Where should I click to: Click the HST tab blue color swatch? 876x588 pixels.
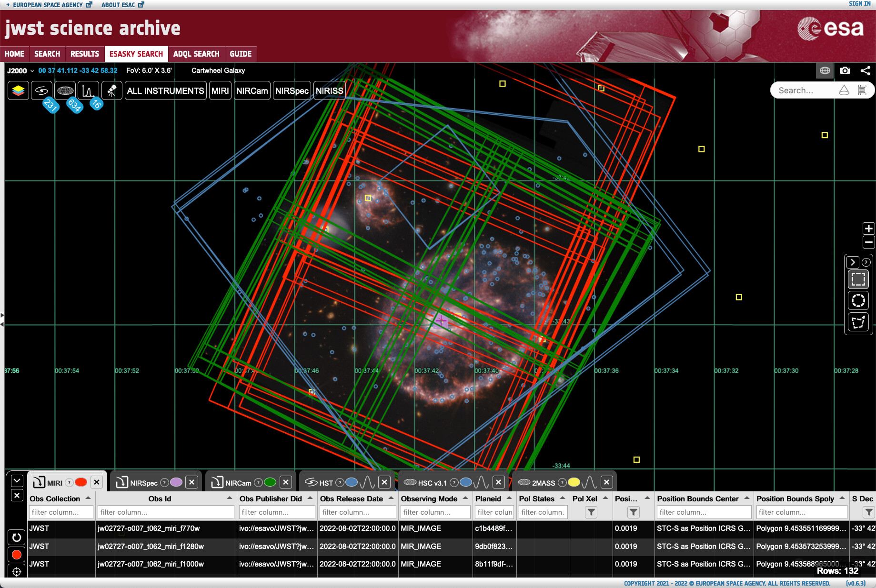(352, 482)
